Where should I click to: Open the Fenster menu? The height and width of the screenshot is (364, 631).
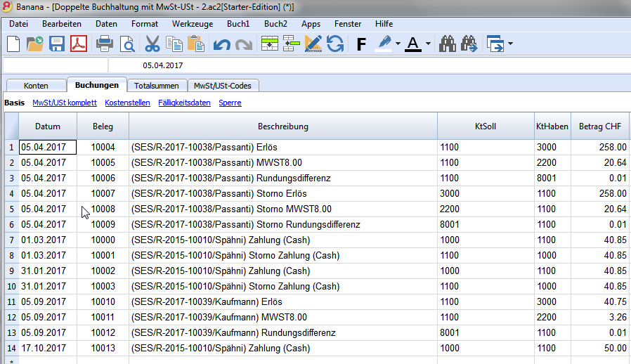click(x=348, y=24)
